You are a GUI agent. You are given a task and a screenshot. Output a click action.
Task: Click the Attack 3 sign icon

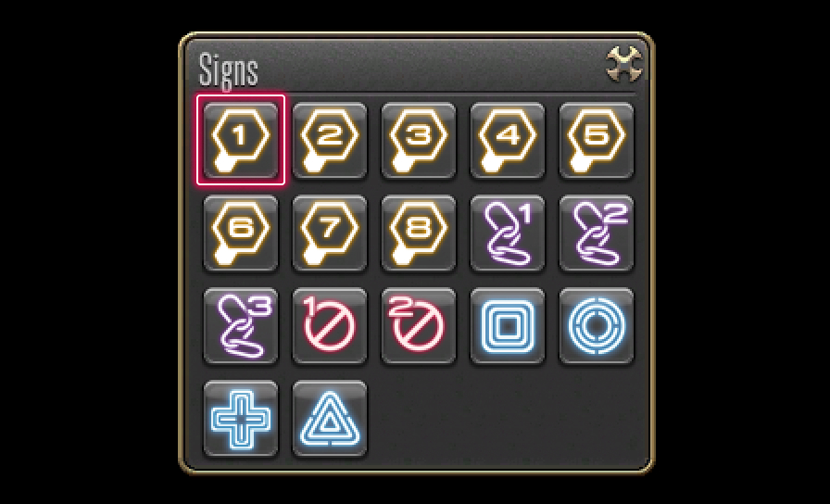[419, 140]
